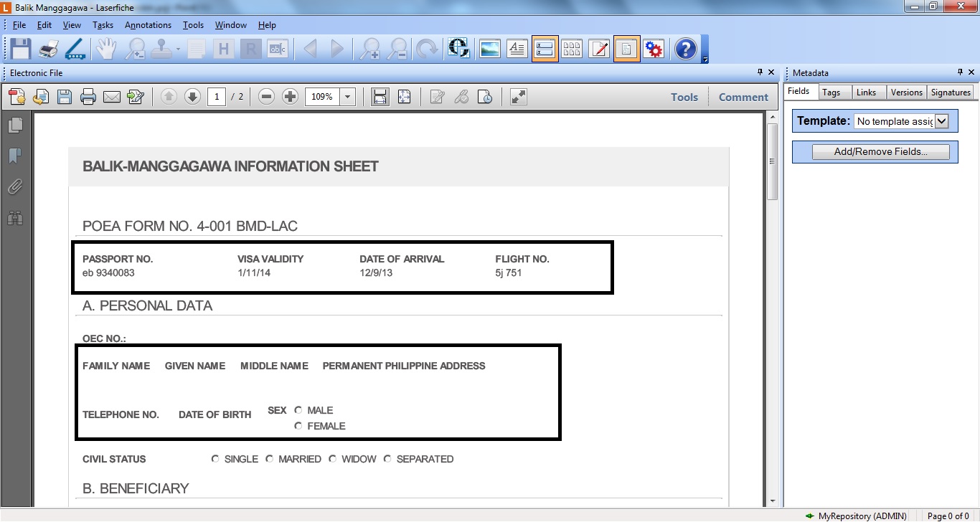Screen dimensions: 980x522
Task: Open the blue Help question mark
Action: pyautogui.click(x=686, y=49)
